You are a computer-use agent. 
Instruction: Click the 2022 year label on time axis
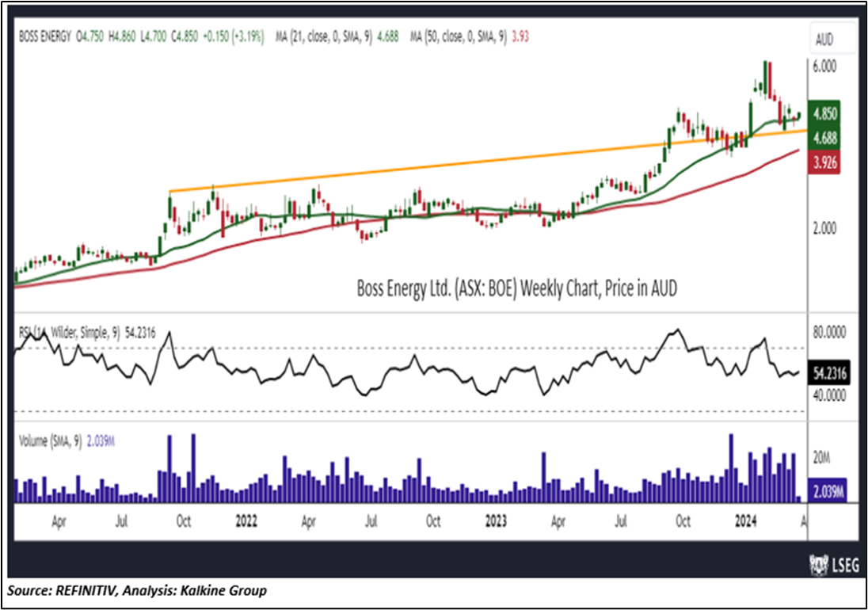pyautogui.click(x=246, y=521)
